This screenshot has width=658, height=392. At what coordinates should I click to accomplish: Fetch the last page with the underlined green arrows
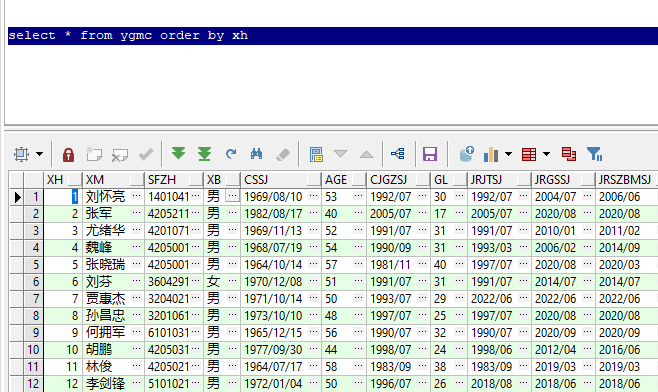204,154
